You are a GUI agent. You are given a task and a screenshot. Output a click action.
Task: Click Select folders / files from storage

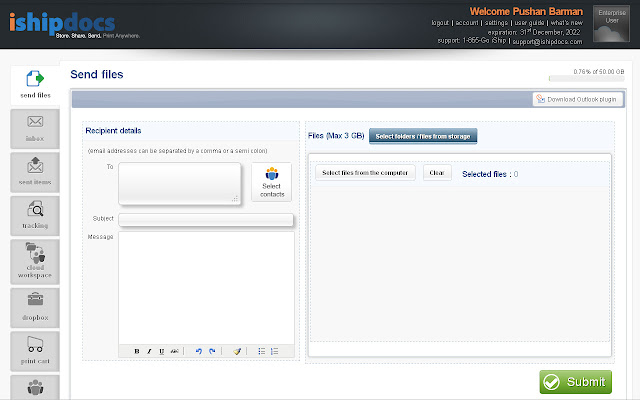pyautogui.click(x=423, y=136)
